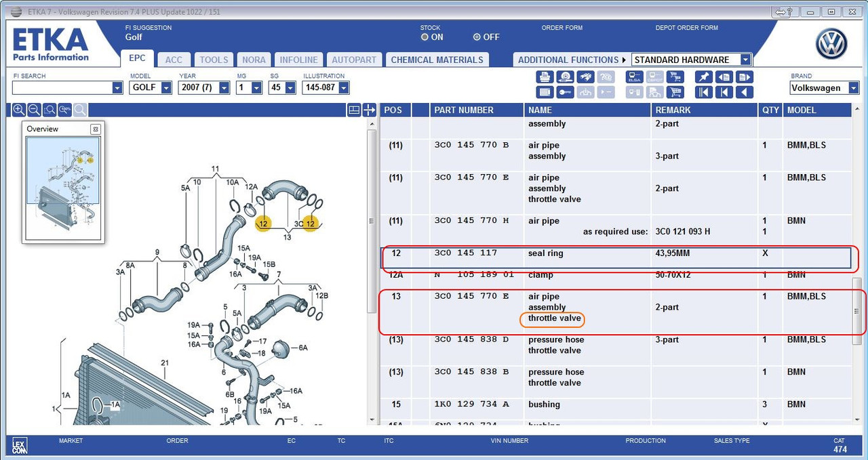Close the Overview thumbnail panel
The height and width of the screenshot is (460, 868).
[x=96, y=129]
